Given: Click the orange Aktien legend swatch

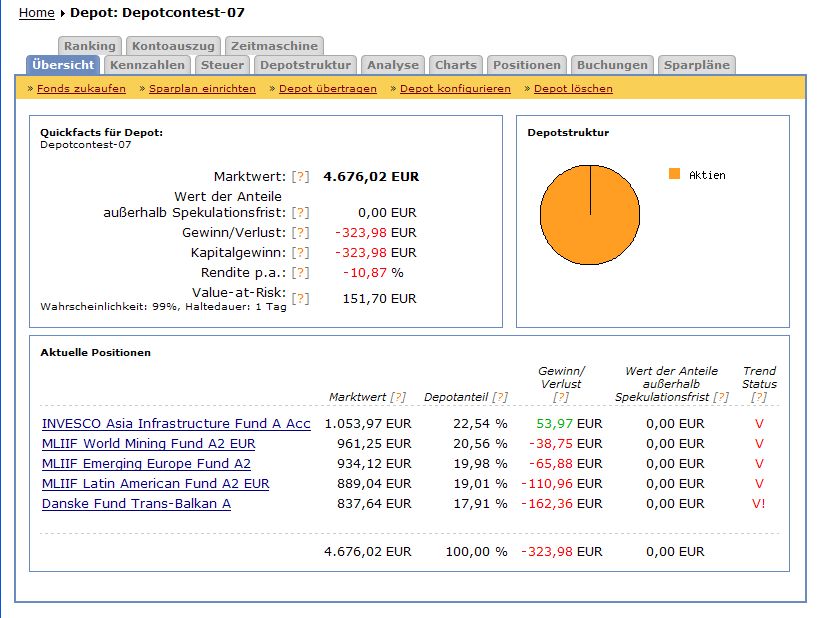Looking at the screenshot, I should (x=674, y=174).
